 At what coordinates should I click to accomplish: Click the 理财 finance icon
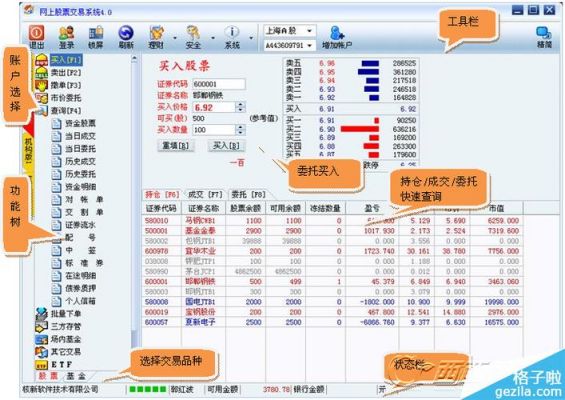[x=156, y=37]
